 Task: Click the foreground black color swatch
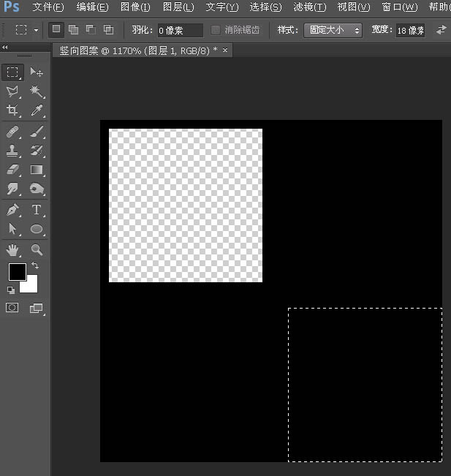click(16, 272)
